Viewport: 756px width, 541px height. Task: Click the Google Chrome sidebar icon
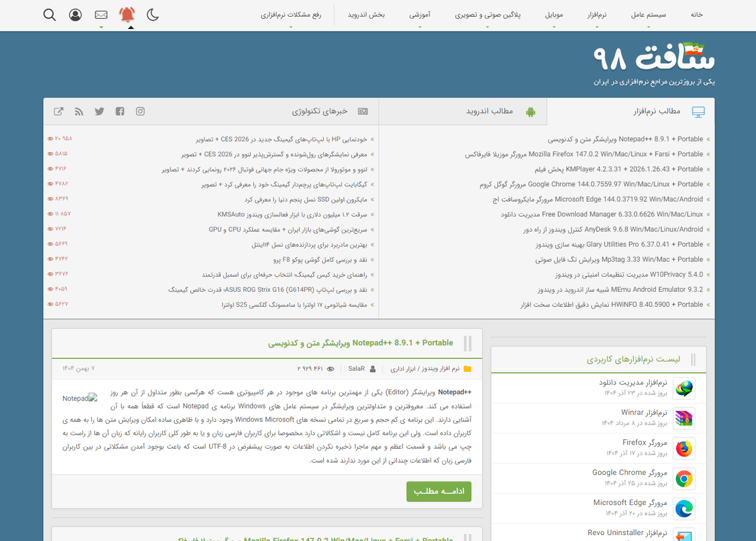point(684,479)
